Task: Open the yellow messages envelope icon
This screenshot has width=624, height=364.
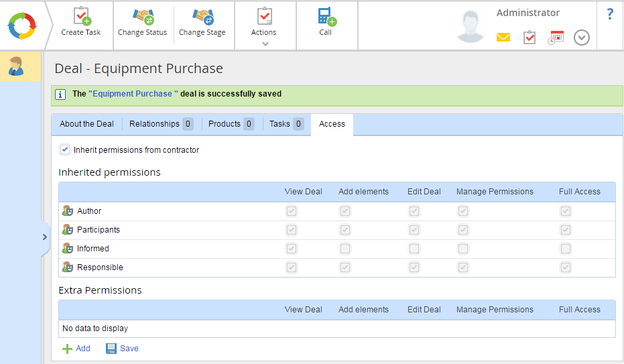Action: click(503, 38)
